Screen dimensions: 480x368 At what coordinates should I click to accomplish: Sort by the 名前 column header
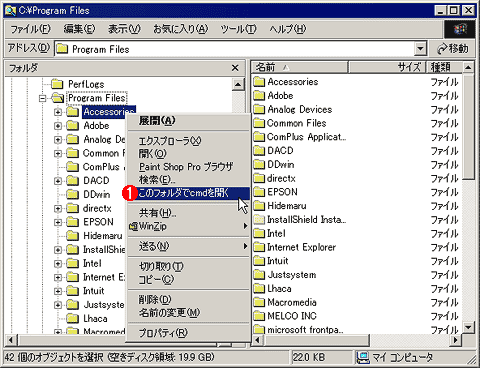299,67
